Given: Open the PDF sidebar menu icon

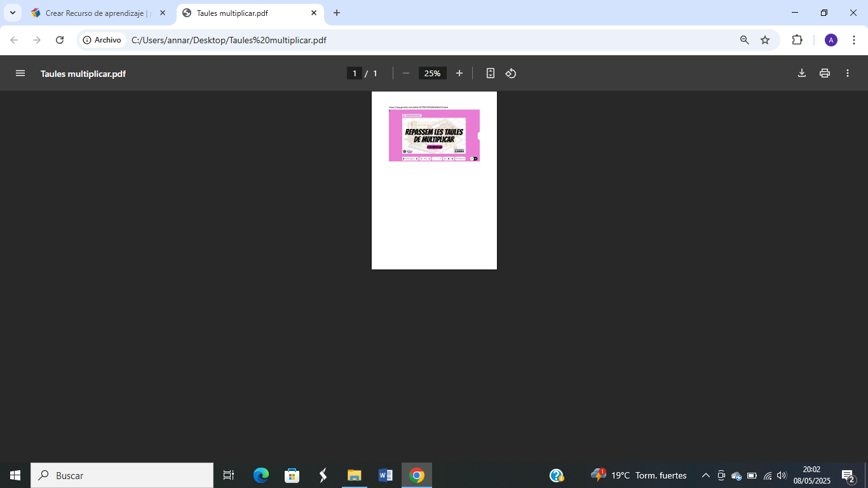Looking at the screenshot, I should pyautogui.click(x=20, y=73).
